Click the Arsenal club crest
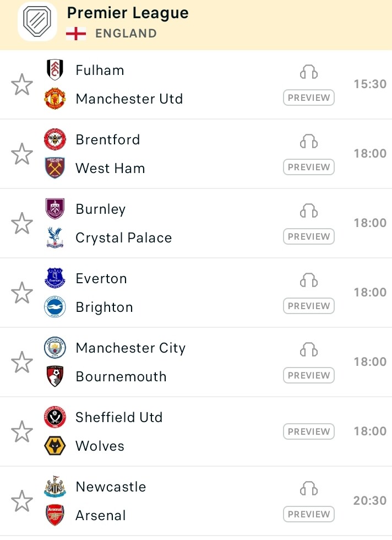 (55, 515)
